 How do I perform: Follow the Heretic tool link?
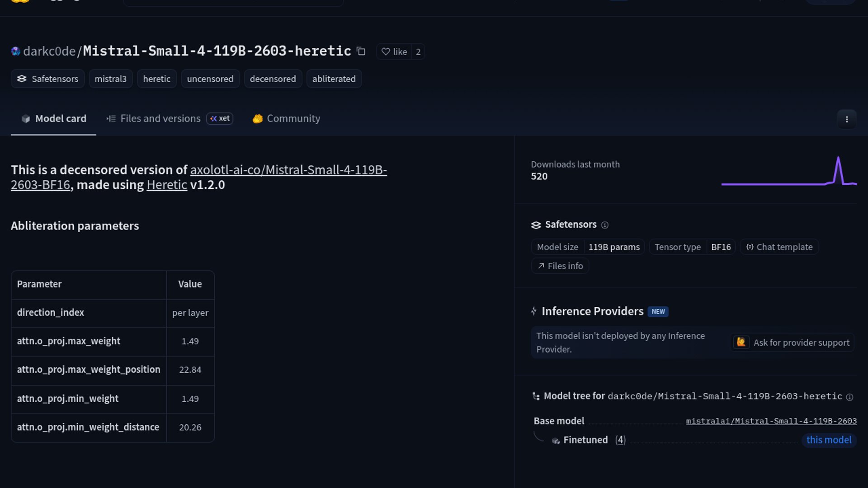click(167, 185)
